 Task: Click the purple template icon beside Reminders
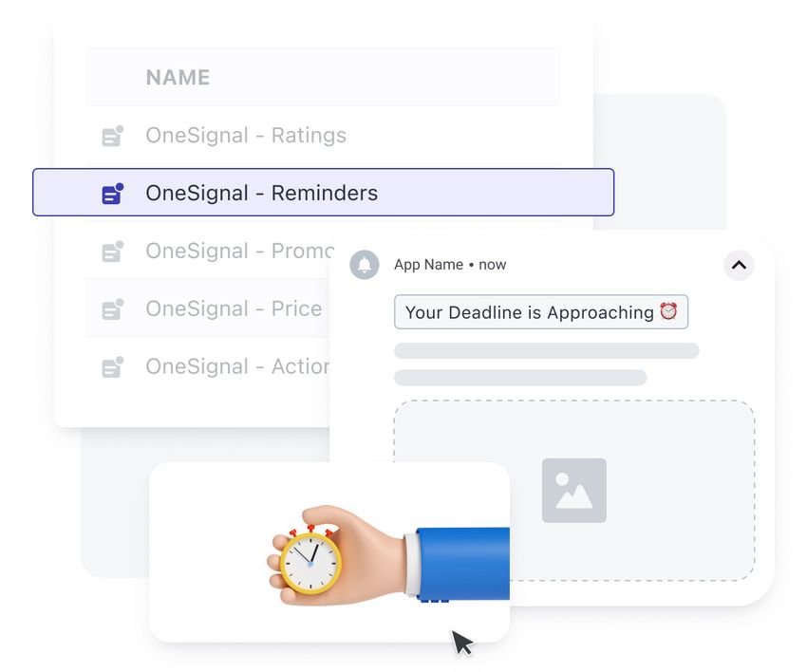[113, 194]
